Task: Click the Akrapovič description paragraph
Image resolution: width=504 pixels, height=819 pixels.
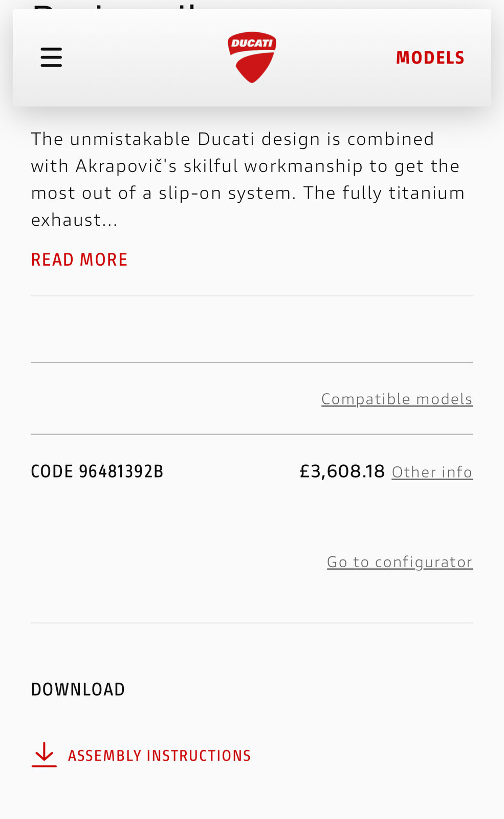Action: click(248, 179)
